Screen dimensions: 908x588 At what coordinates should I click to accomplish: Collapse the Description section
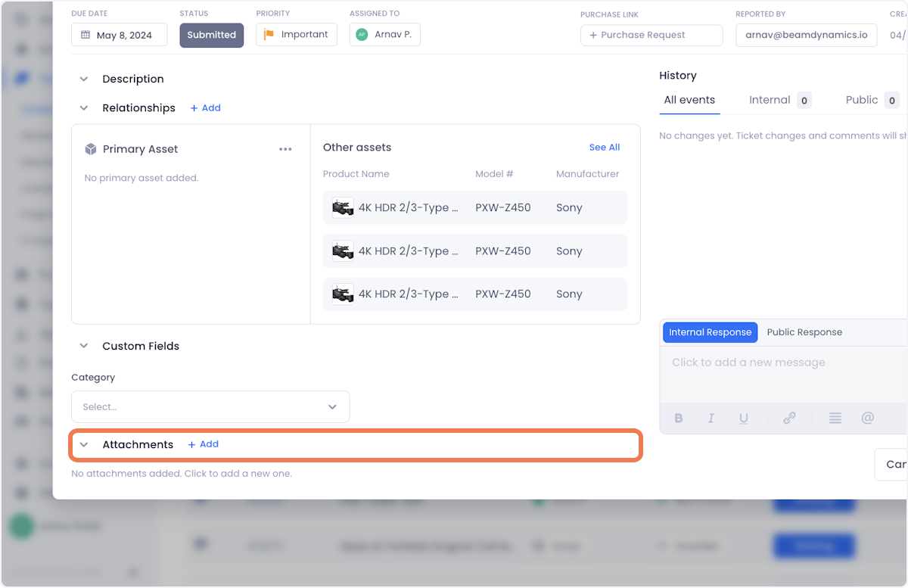(84, 79)
